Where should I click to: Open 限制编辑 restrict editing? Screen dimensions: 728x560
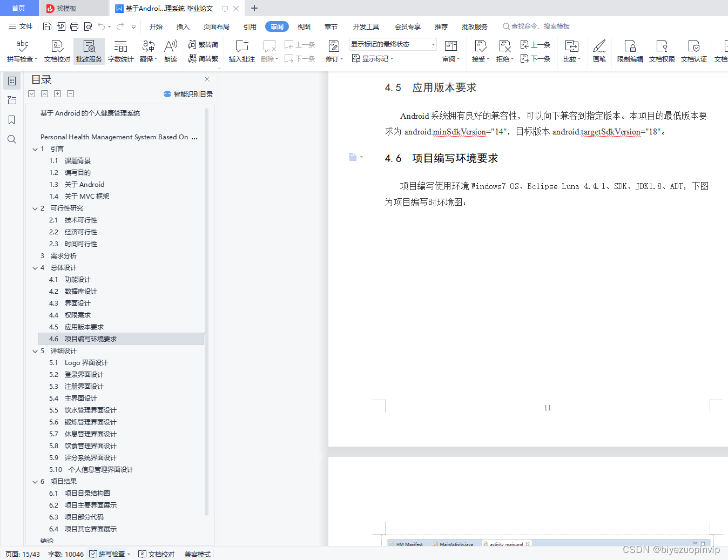(x=630, y=51)
